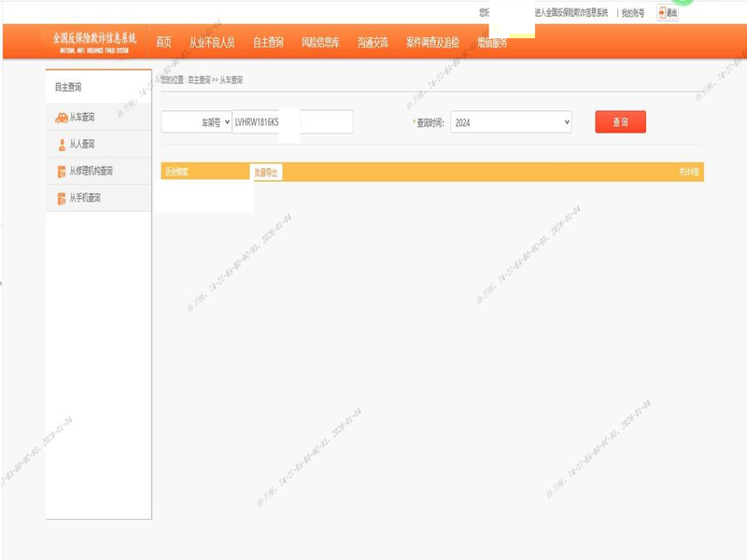Click the repair shop icon beside 从修理机构查询
The image size is (747, 560).
coord(62,172)
